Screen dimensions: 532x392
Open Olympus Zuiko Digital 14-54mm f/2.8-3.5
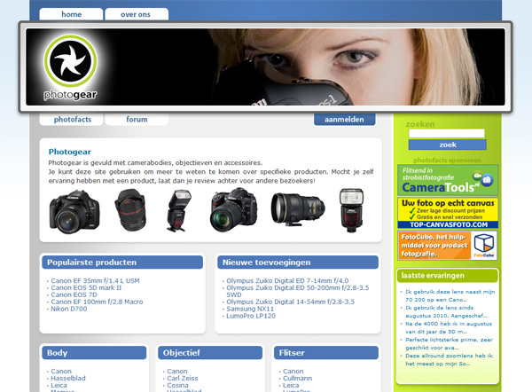pos(291,302)
